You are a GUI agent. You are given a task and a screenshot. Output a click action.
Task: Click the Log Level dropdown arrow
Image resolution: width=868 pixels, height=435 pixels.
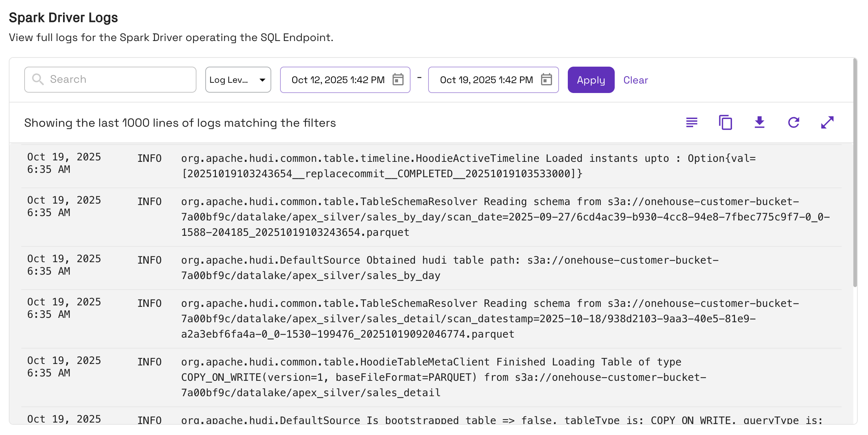tap(262, 80)
